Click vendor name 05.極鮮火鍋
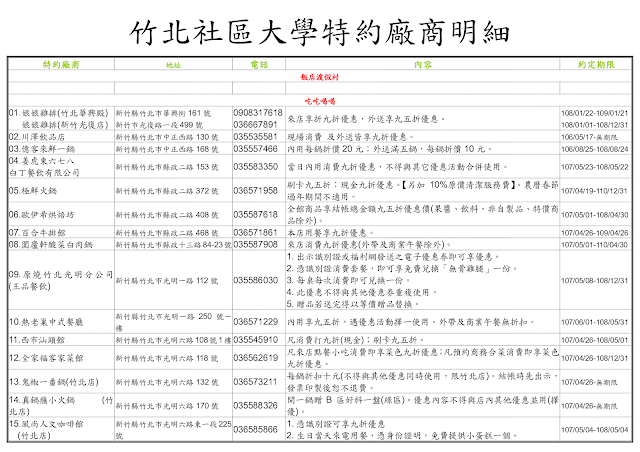 (33, 191)
